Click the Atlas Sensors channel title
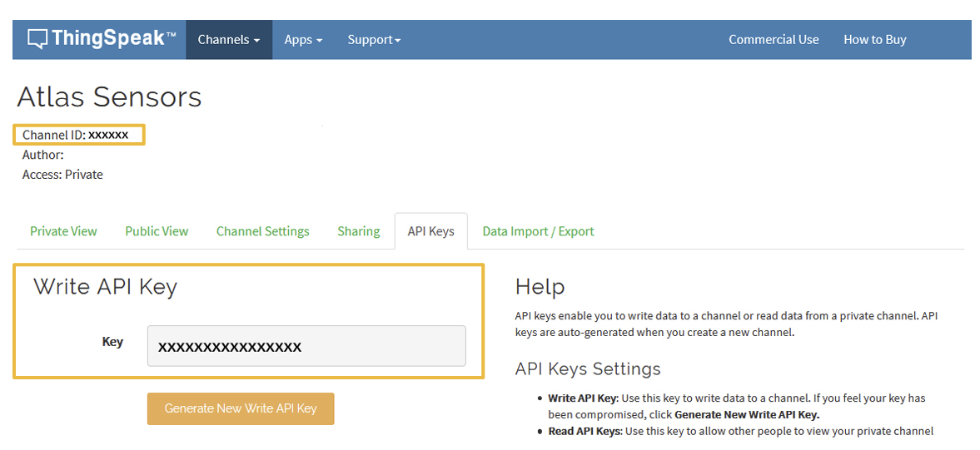The height and width of the screenshot is (450, 980). click(x=109, y=97)
